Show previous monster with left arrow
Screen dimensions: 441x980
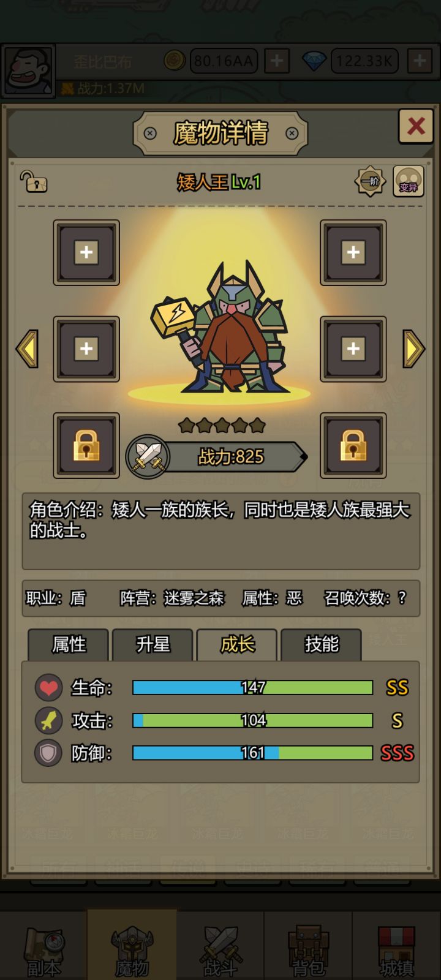pyautogui.click(x=28, y=349)
